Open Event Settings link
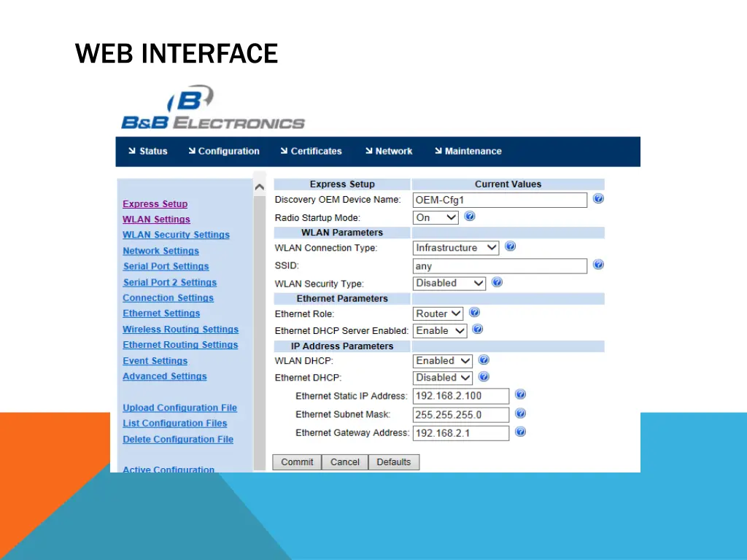 point(155,361)
